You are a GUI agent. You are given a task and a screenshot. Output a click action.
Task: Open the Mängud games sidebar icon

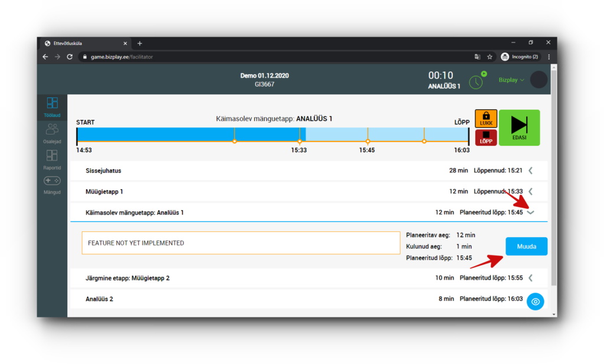(x=52, y=184)
